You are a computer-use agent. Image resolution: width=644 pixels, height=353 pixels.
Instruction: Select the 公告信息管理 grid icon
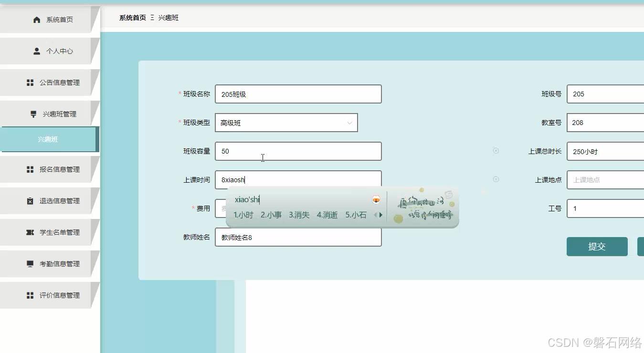tap(31, 82)
